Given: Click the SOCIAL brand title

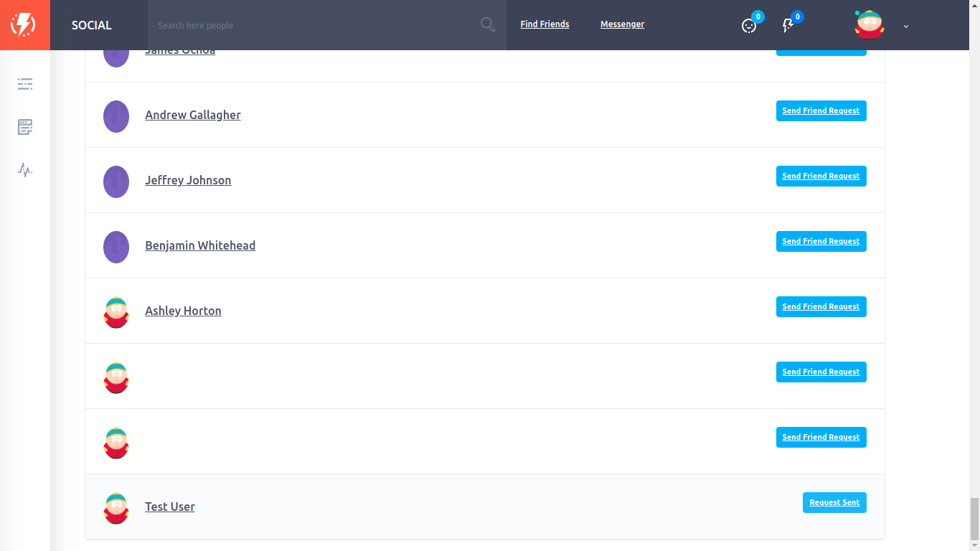Looking at the screenshot, I should click(x=92, y=25).
